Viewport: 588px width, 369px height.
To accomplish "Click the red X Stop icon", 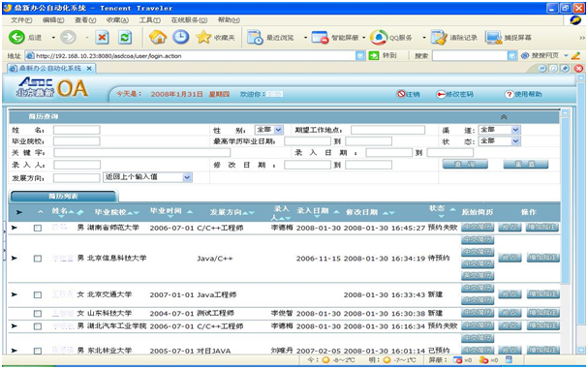I will 102,37.
